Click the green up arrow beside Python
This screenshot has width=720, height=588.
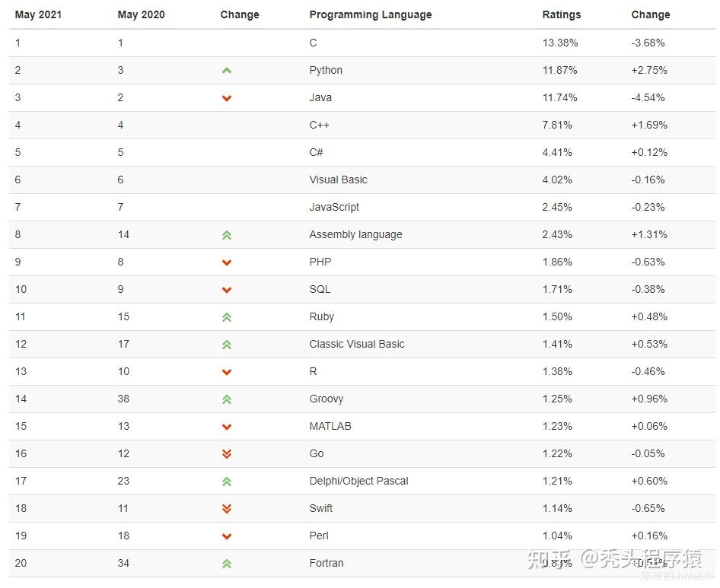click(x=226, y=71)
